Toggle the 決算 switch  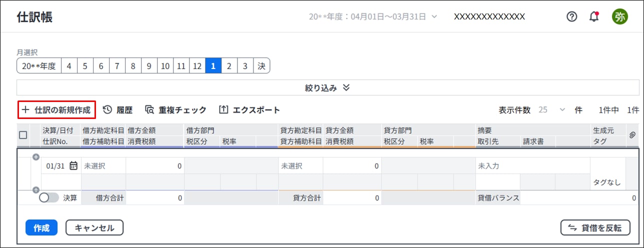[48, 197]
